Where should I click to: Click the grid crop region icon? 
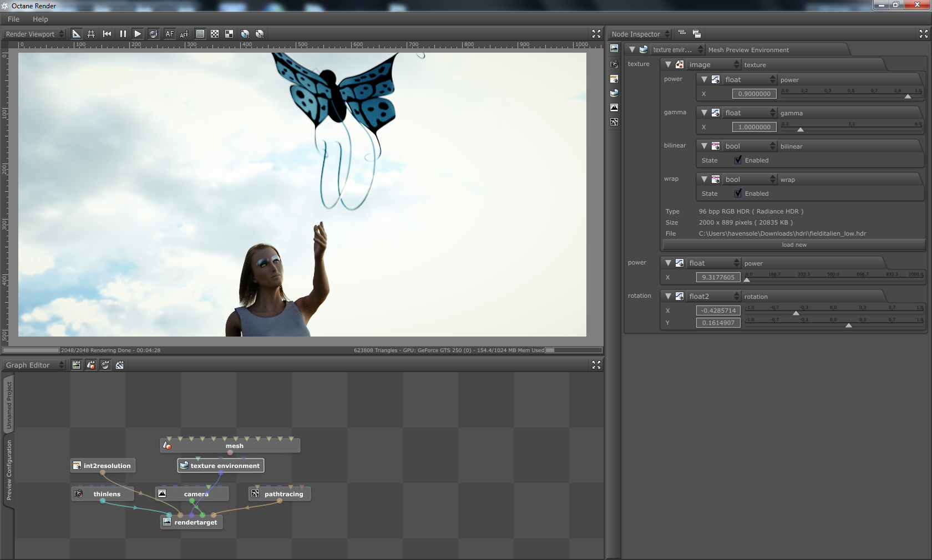pos(91,34)
